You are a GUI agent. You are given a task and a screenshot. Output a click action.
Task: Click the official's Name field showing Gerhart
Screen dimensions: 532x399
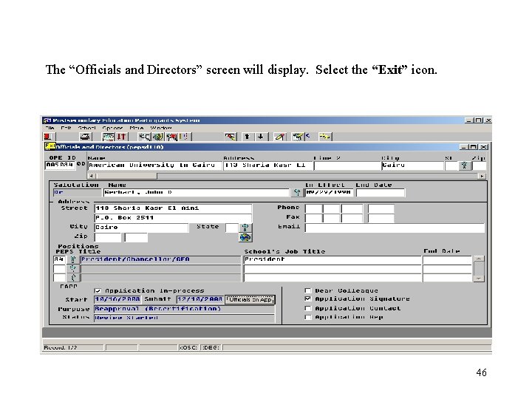197,193
